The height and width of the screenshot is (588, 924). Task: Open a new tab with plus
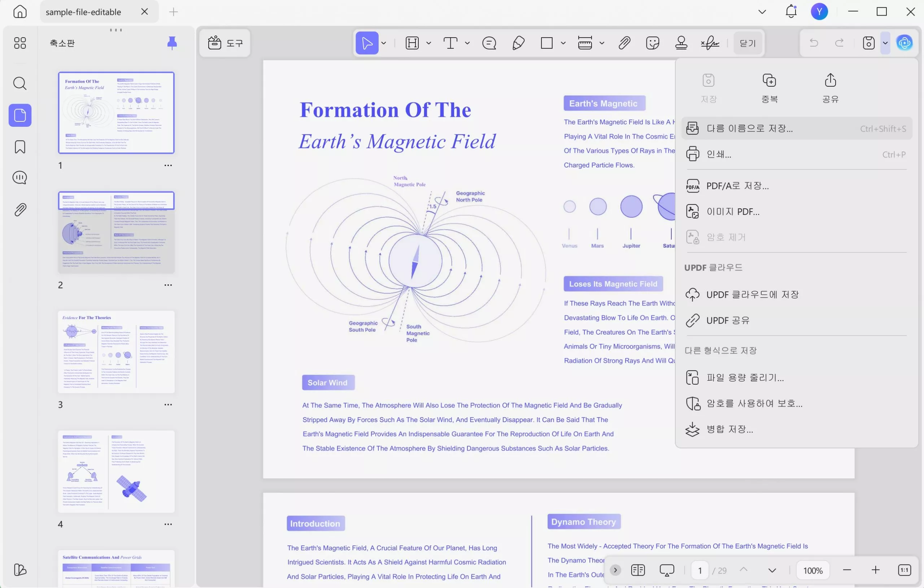[174, 12]
